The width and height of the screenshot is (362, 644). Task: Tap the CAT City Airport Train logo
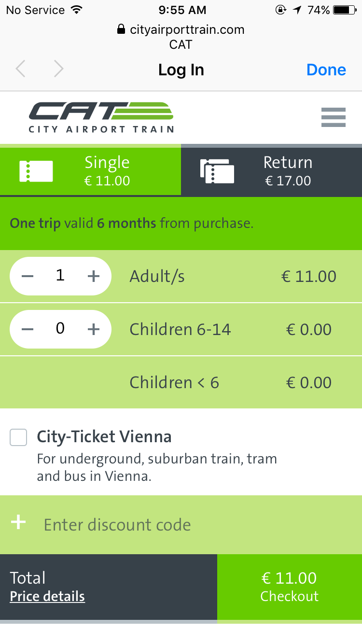(101, 117)
